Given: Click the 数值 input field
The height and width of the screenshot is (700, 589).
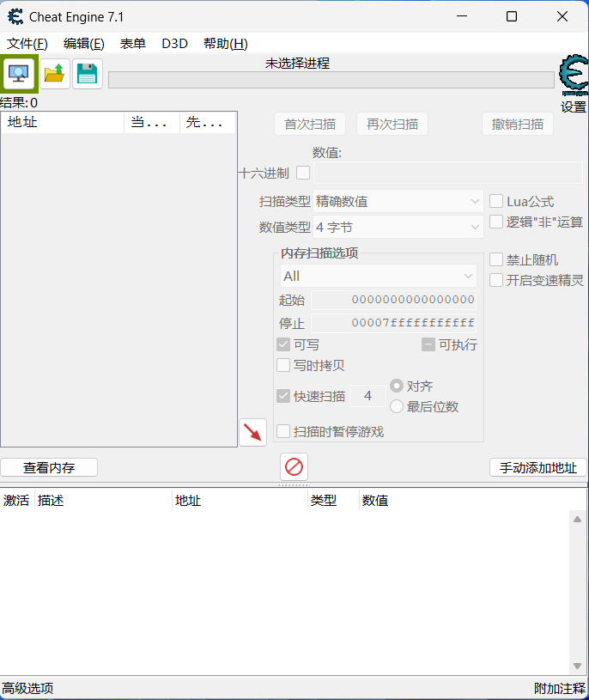Looking at the screenshot, I should pyautogui.click(x=448, y=173).
